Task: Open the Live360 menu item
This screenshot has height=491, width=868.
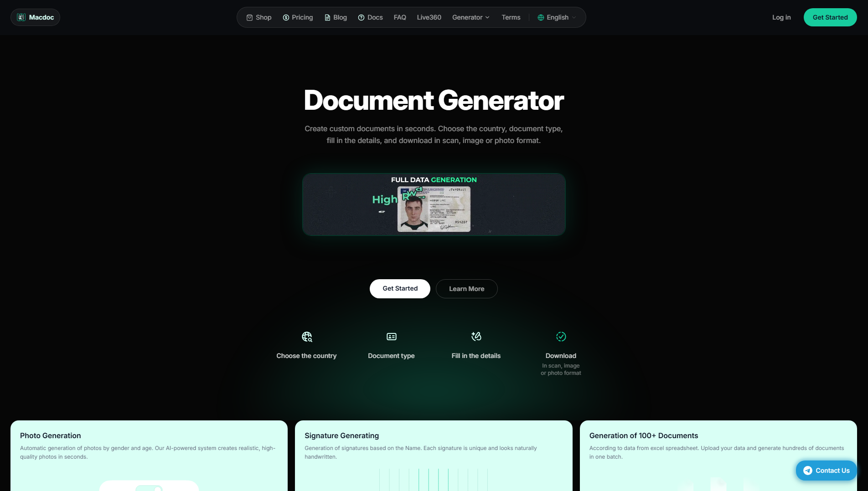Action: 429,17
